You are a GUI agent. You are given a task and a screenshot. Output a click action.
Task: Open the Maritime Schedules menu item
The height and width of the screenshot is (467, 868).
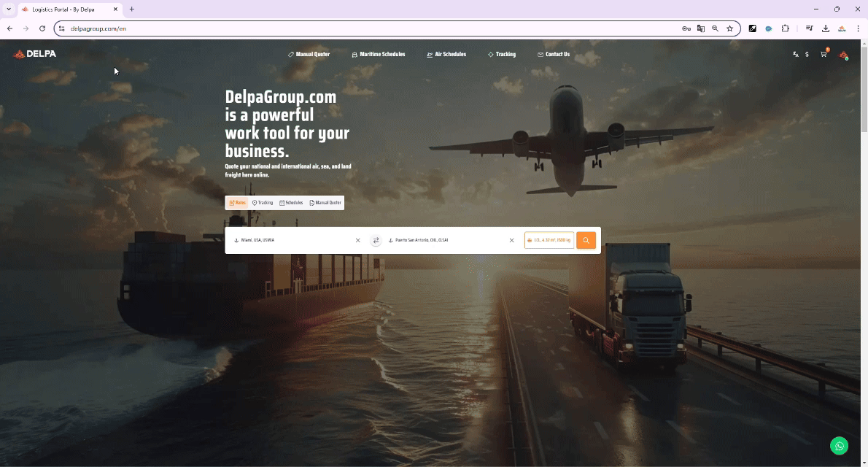[x=378, y=54]
